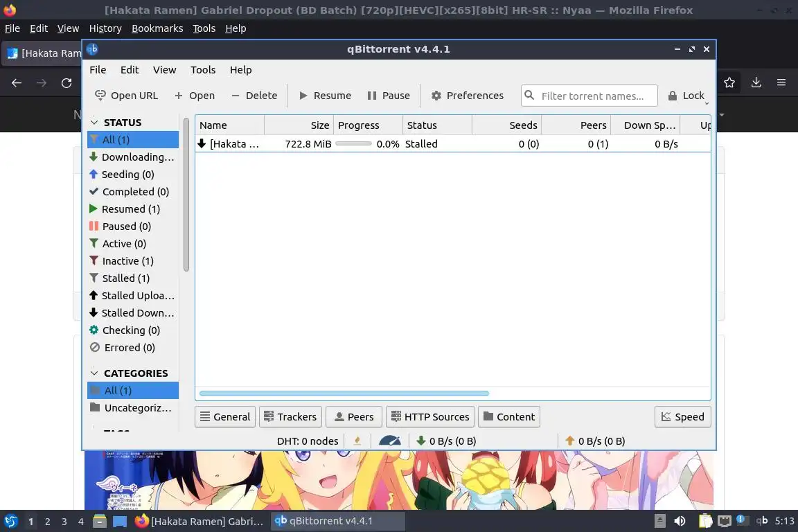This screenshot has height=532, width=798.
Task: Select Resumed (1) filter
Action: point(133,209)
